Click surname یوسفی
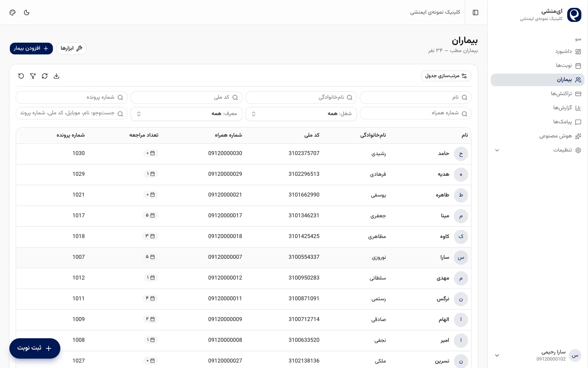The image size is (588, 368). (379, 195)
